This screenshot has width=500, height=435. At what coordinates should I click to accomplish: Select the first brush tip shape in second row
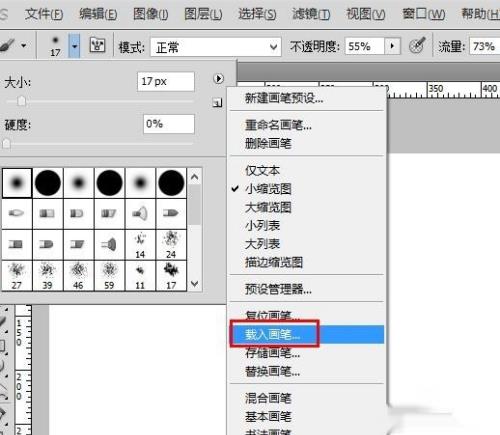17,214
